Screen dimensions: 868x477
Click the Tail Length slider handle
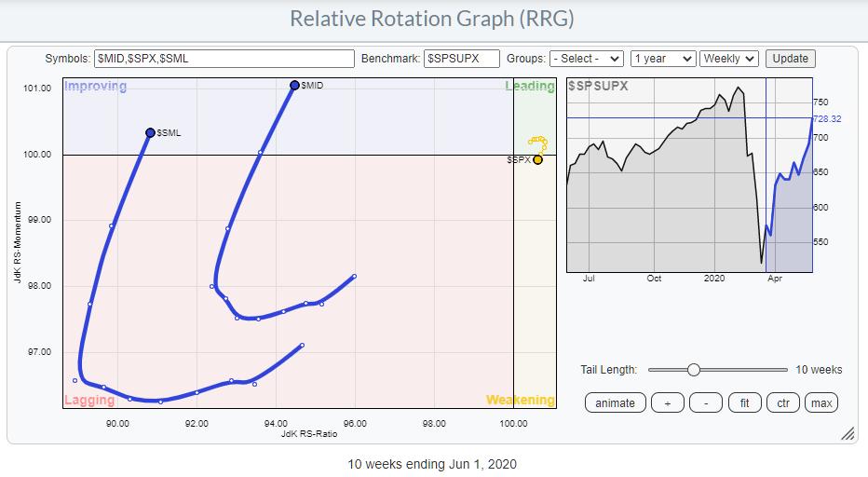(x=693, y=370)
